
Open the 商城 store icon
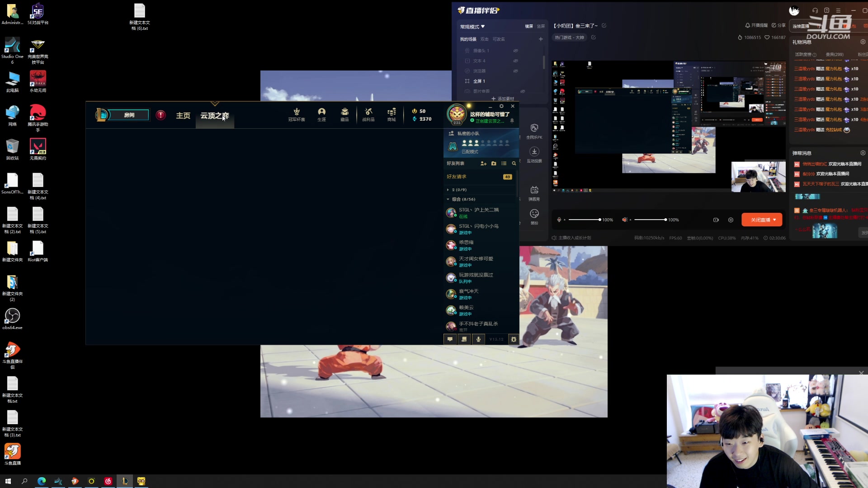tap(392, 114)
